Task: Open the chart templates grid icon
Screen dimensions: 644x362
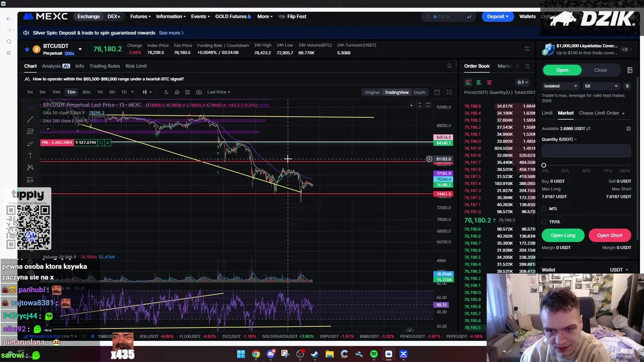Action: [187, 92]
